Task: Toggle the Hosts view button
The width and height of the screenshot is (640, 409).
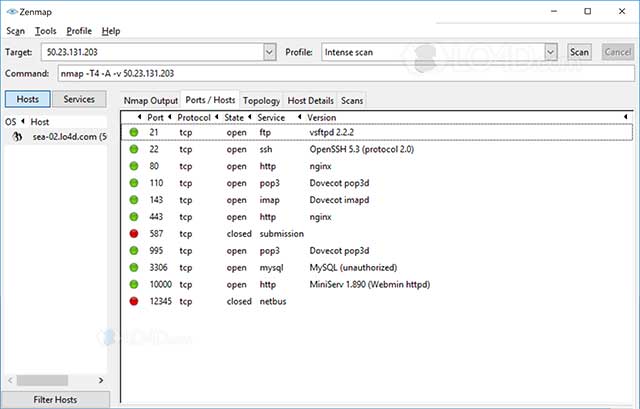Action: point(27,99)
